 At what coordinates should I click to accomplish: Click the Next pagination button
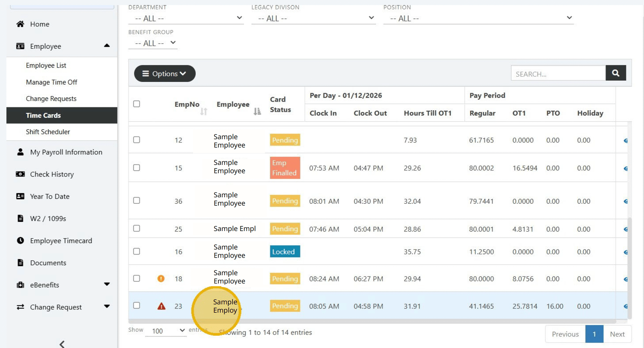(x=617, y=334)
